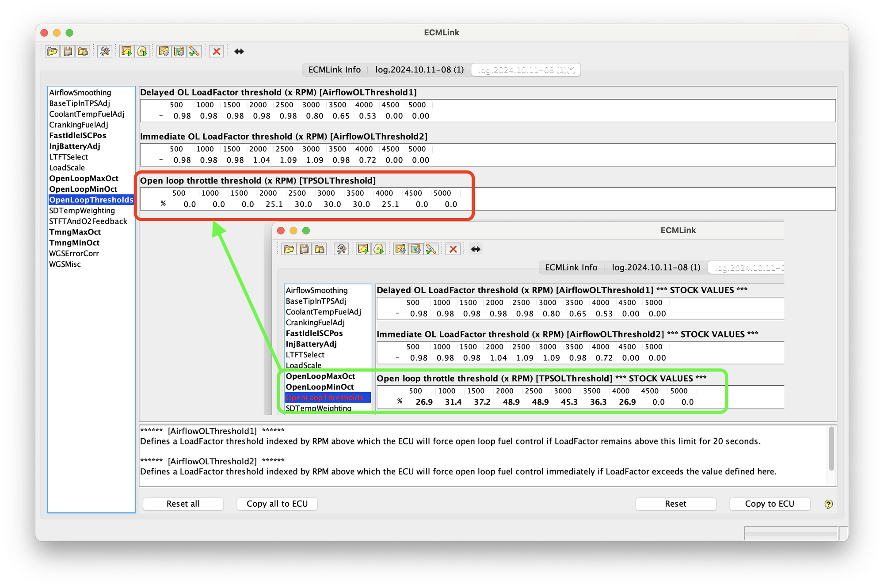The image size is (884, 588).
Task: Select OpenLoopMinOct in the main list
Action: [91, 189]
